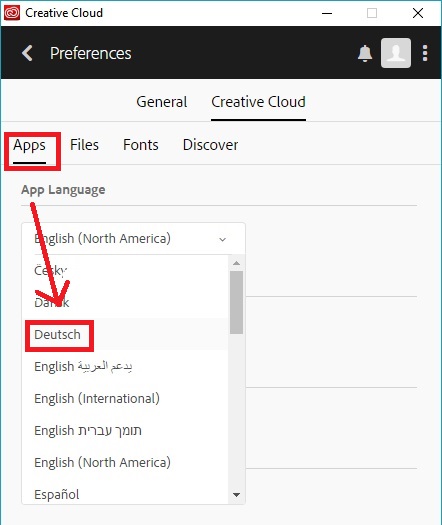Viewport: 442px width, 525px height.
Task: Click the Creative Cloud logo in title bar
Action: coord(12,13)
